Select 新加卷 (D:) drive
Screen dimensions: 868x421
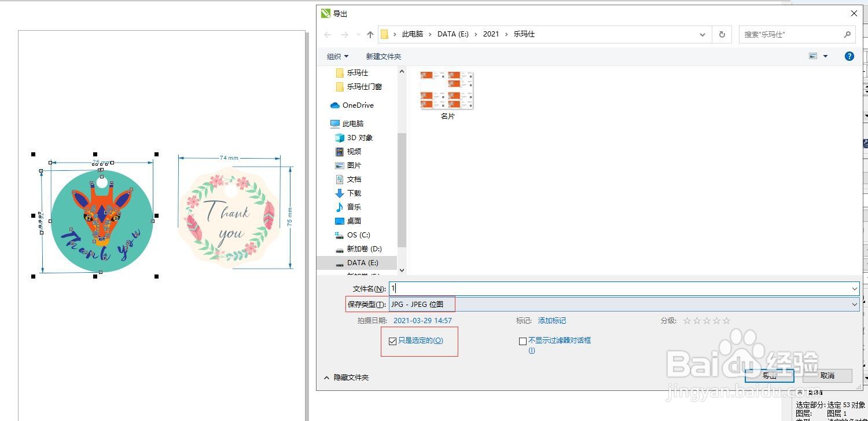pyautogui.click(x=359, y=249)
